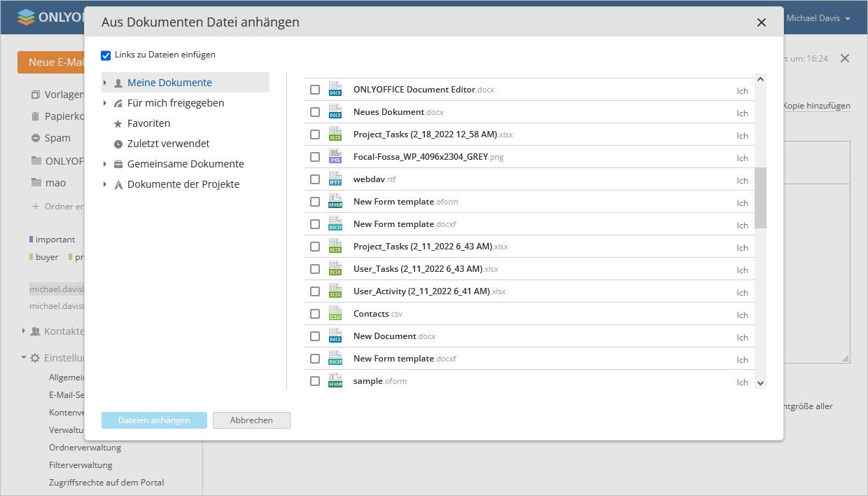Click IMG icon of Focal-Fossa PNG file
This screenshot has width=868, height=496.
pos(335,157)
